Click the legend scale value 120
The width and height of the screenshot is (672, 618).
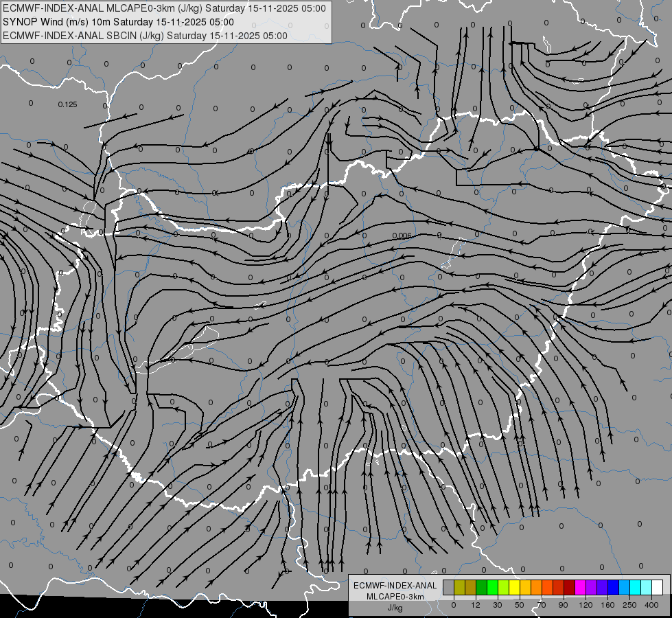(586, 605)
